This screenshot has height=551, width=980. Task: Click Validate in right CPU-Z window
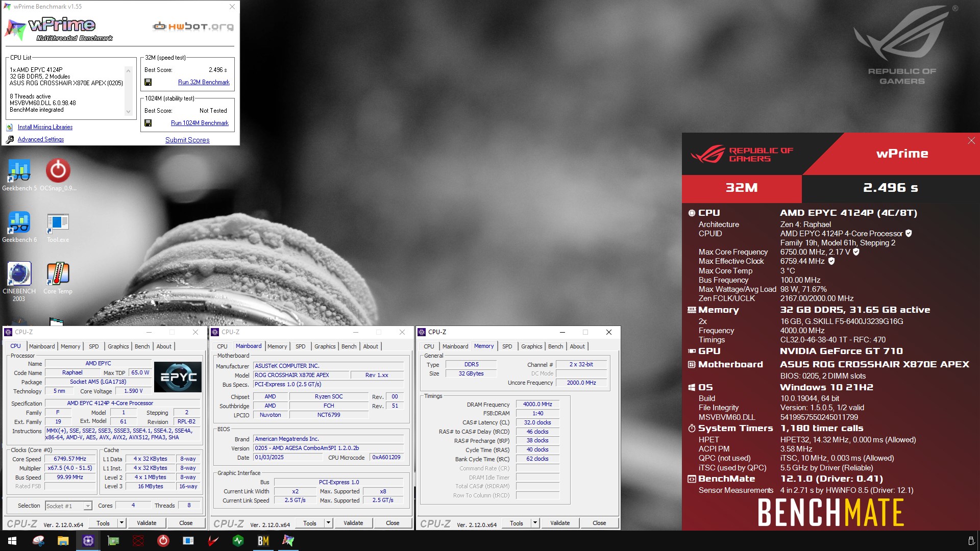coord(560,523)
